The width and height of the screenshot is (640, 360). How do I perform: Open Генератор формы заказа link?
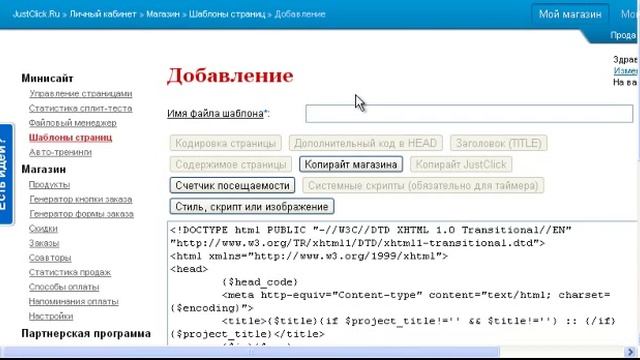coord(81,213)
